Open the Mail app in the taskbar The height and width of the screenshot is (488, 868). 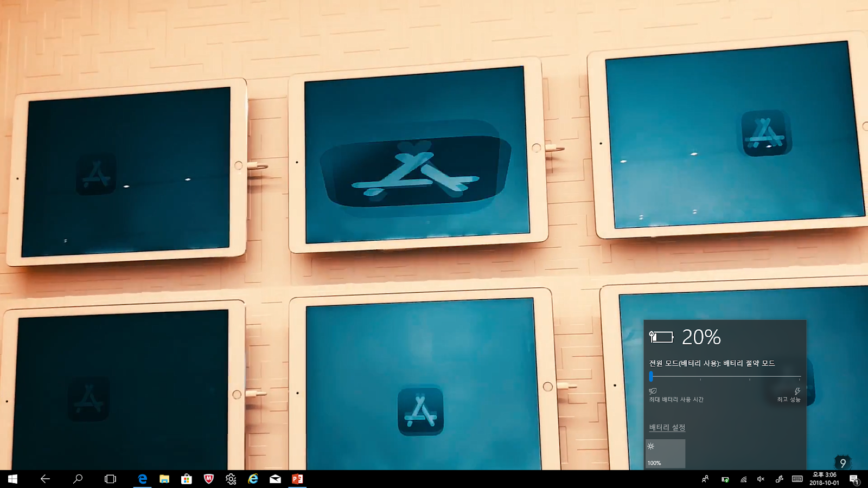point(275,479)
